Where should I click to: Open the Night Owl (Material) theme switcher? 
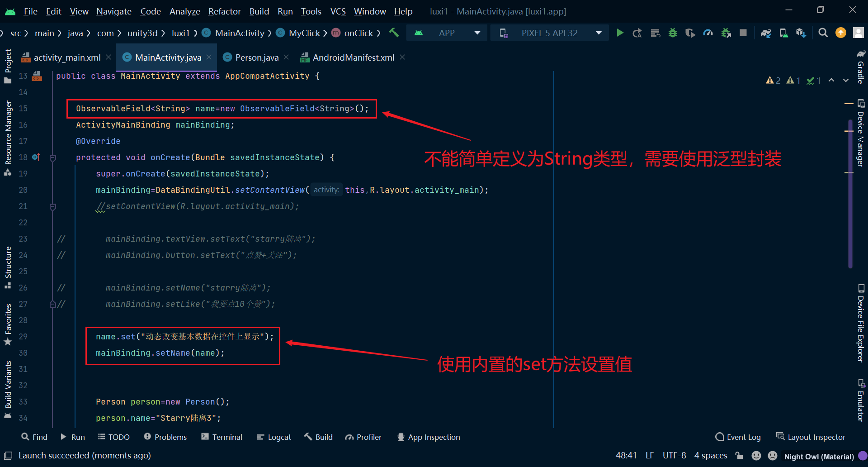coord(819,456)
